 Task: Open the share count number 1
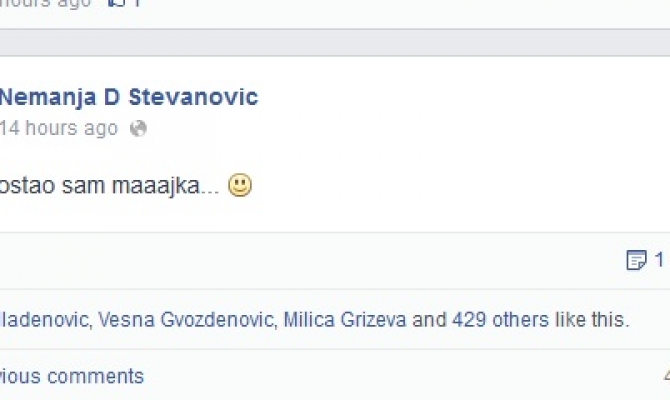pyautogui.click(x=659, y=260)
